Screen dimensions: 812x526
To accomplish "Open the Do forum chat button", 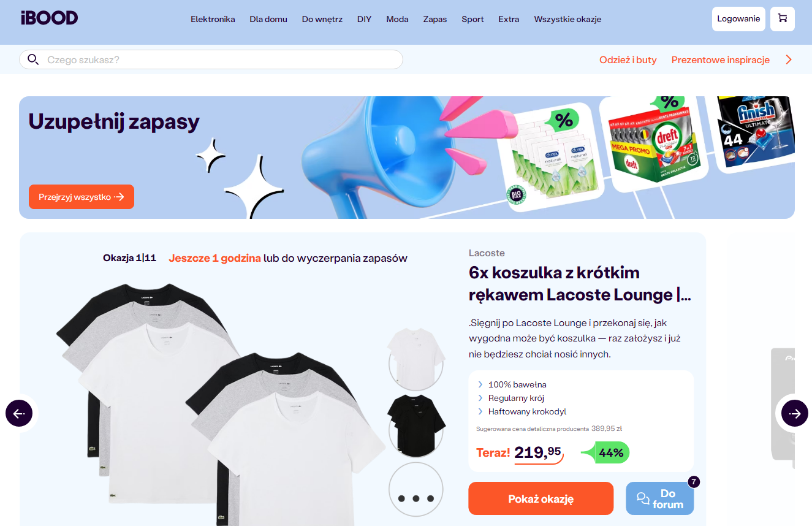I will (x=660, y=498).
